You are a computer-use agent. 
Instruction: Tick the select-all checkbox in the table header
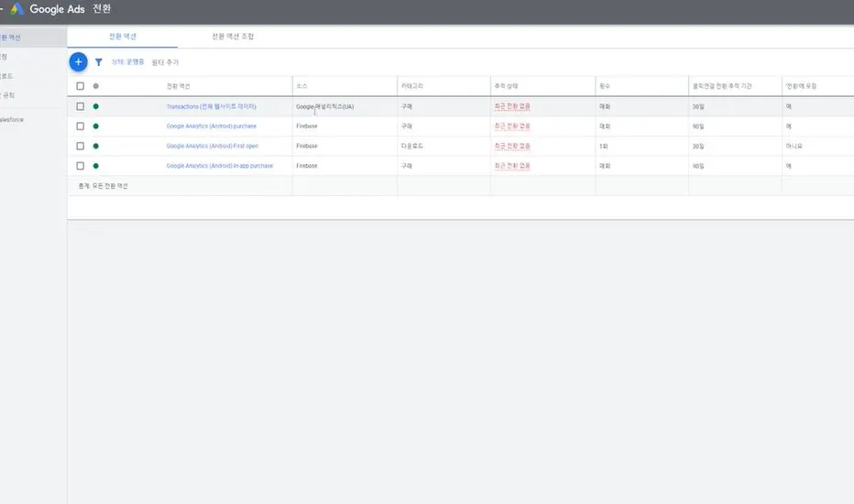point(80,86)
